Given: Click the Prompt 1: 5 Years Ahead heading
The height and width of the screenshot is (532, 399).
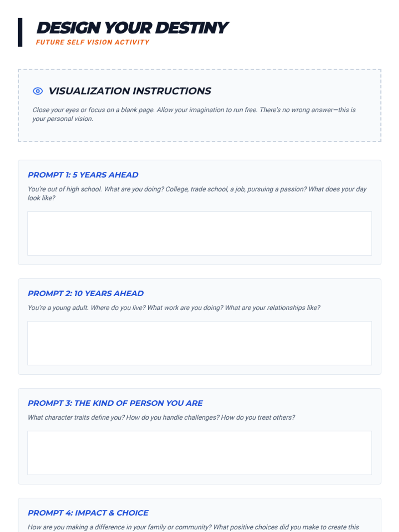Looking at the screenshot, I should [83, 175].
